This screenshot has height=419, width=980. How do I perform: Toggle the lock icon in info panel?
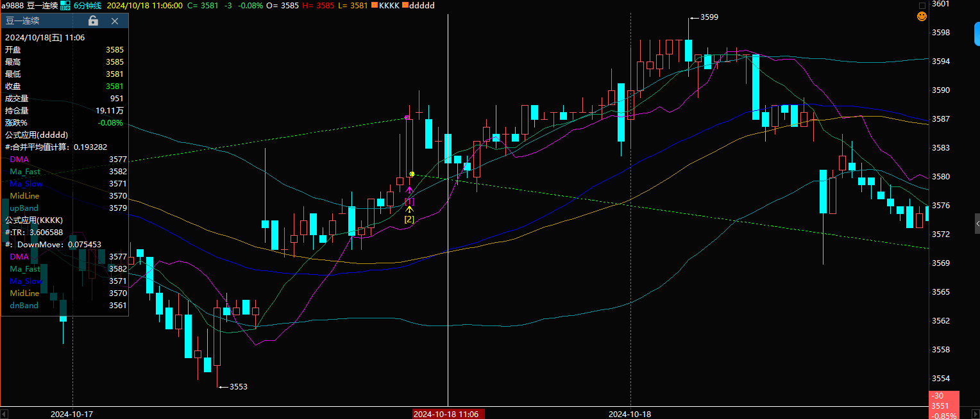point(93,21)
